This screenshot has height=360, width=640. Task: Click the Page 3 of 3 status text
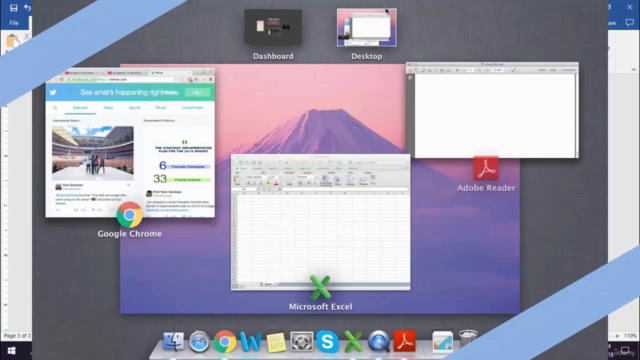pos(17,336)
